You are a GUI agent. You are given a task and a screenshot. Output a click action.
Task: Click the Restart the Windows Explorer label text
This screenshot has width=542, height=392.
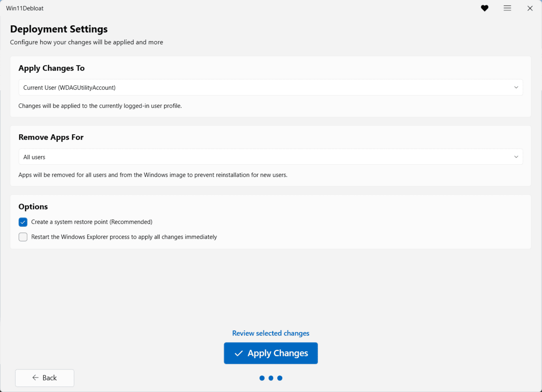pyautogui.click(x=124, y=237)
